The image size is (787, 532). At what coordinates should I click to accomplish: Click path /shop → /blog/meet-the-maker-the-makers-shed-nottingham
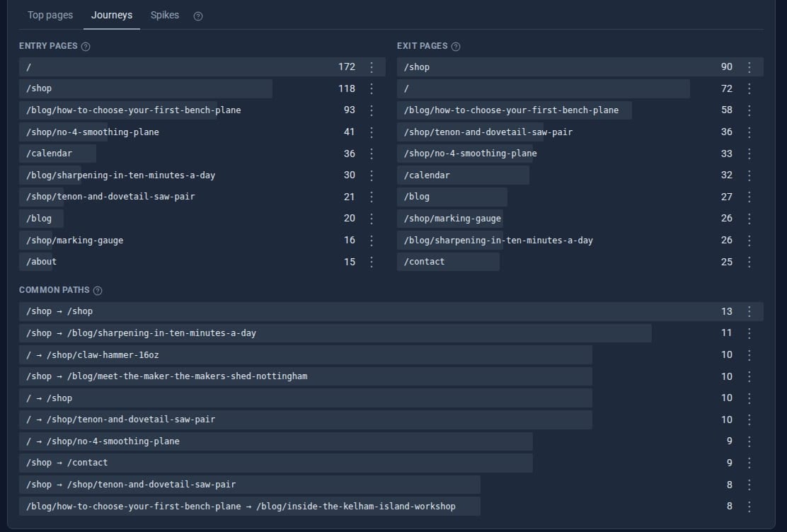coord(391,376)
